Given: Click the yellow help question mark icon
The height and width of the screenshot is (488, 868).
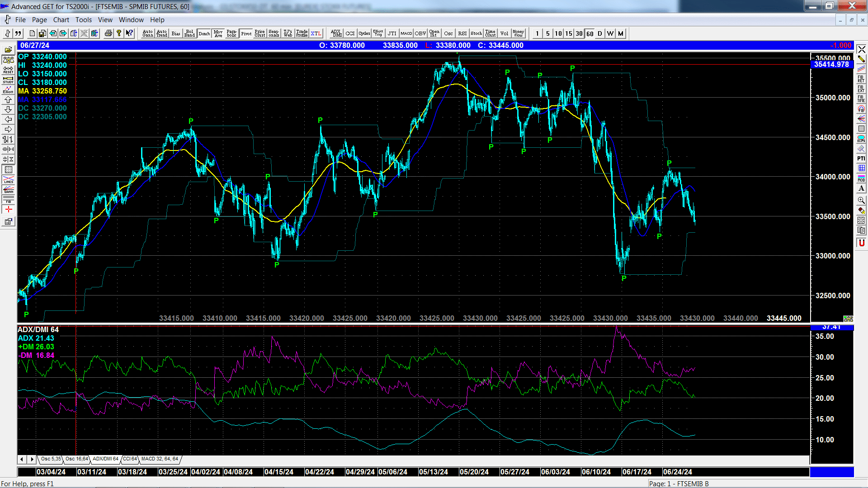Looking at the screenshot, I should click(x=119, y=33).
